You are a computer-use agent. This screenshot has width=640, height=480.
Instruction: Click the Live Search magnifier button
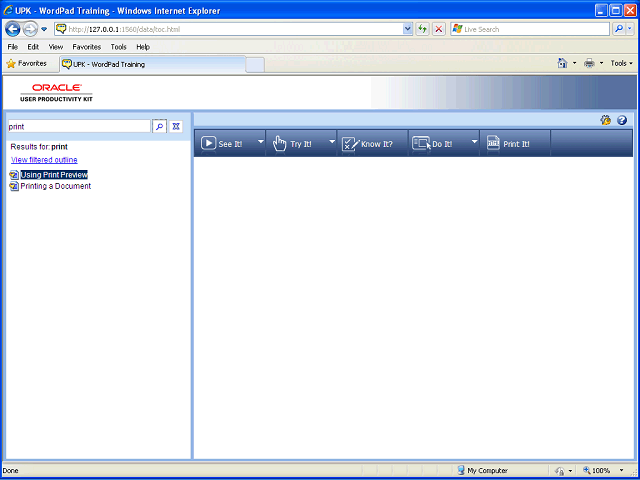(619, 29)
